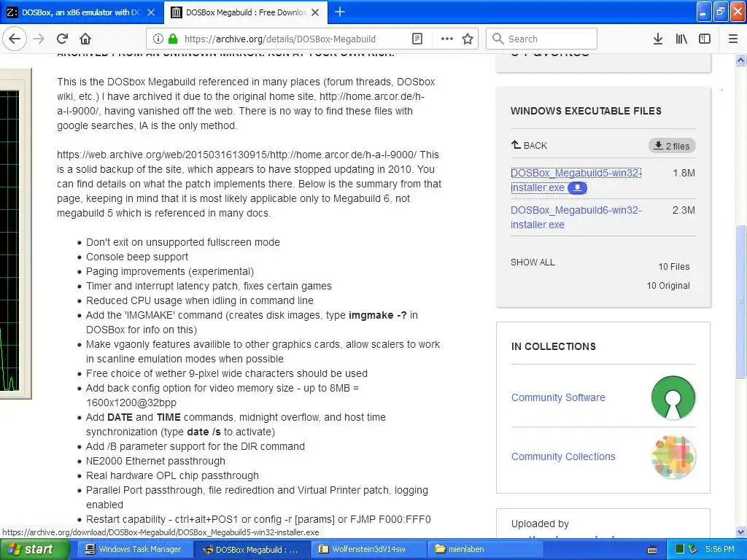Click the 1.8M file size text
The width and height of the screenshot is (747, 560).
click(684, 173)
